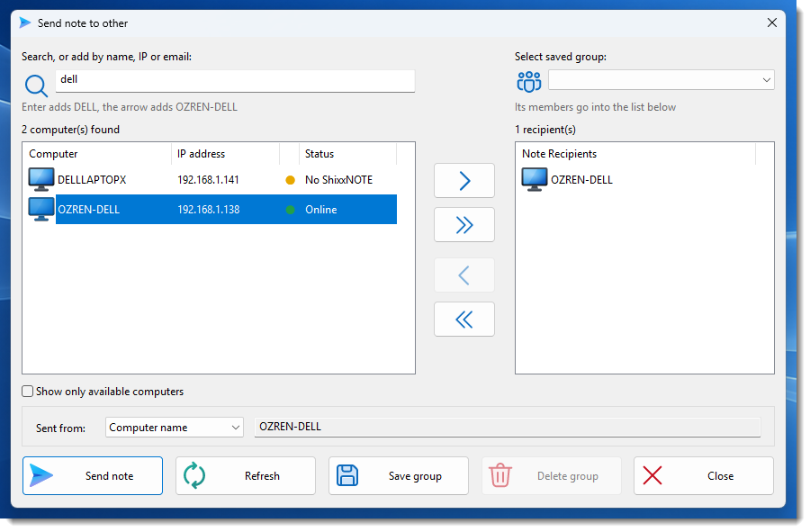Remove all recipients with double left arrow

tap(464, 320)
